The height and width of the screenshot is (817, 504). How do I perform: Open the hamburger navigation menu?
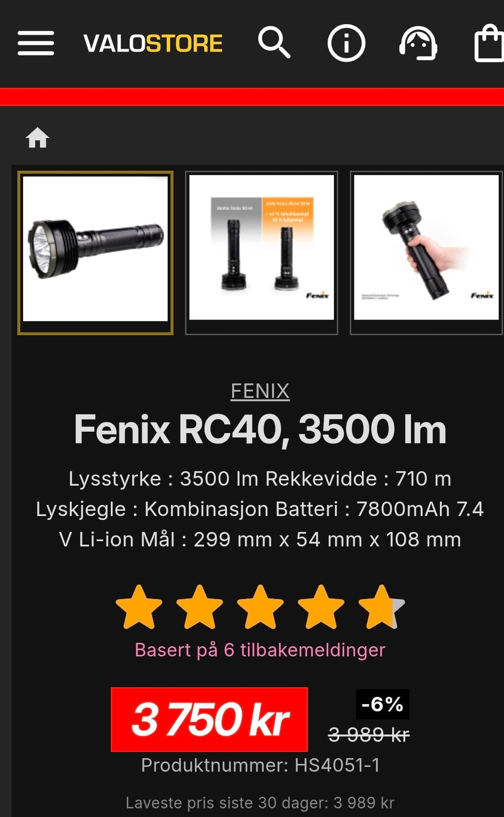click(x=36, y=43)
